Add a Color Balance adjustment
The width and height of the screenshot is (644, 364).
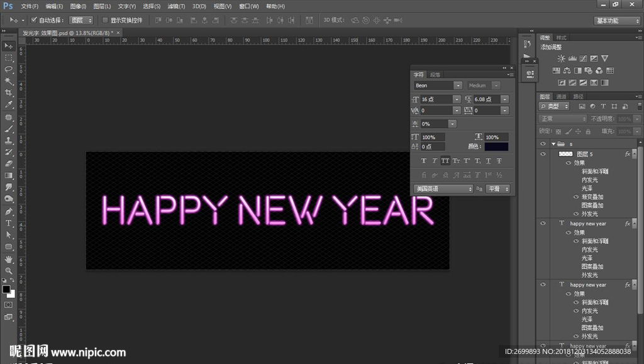pos(567,70)
